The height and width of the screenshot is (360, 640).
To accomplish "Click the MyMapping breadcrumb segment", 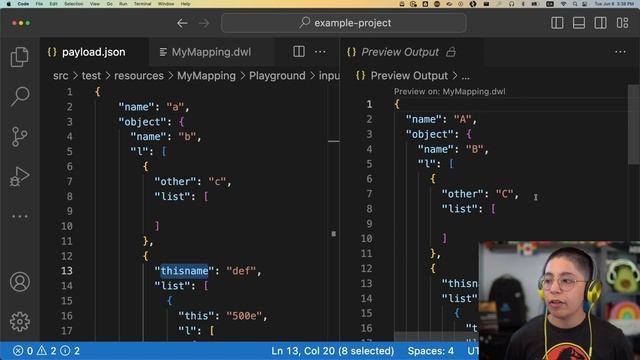I will (x=206, y=76).
